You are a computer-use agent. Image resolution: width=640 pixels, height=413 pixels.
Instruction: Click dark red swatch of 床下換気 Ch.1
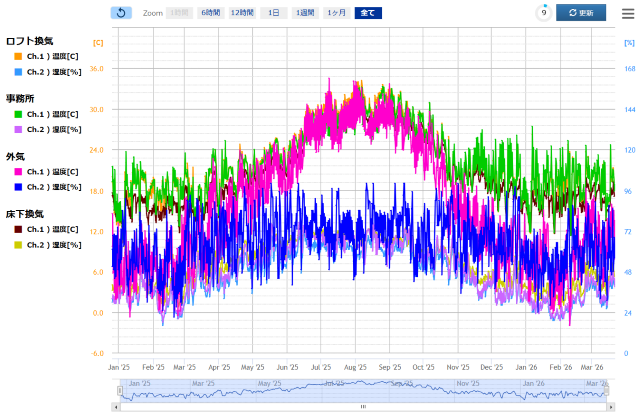click(x=18, y=230)
